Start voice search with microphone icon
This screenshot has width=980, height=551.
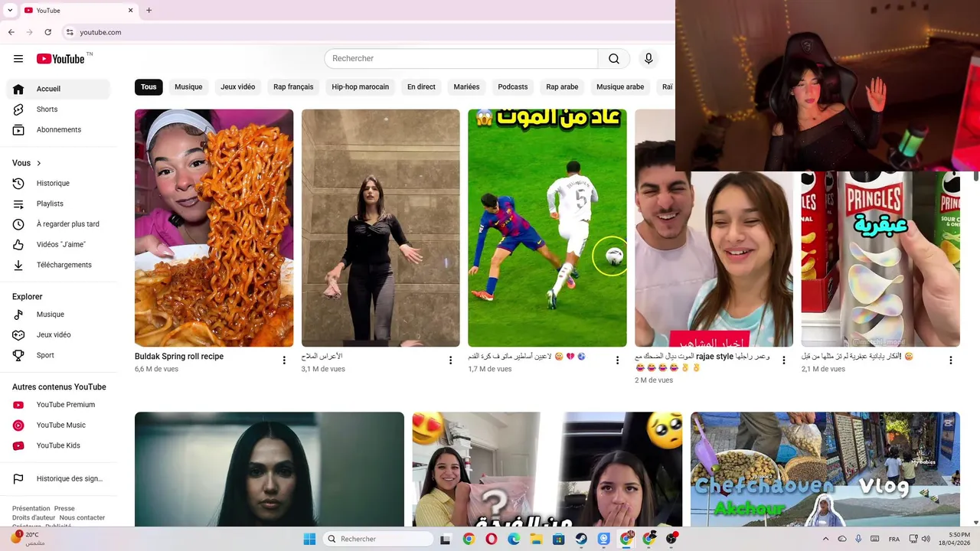click(648, 59)
